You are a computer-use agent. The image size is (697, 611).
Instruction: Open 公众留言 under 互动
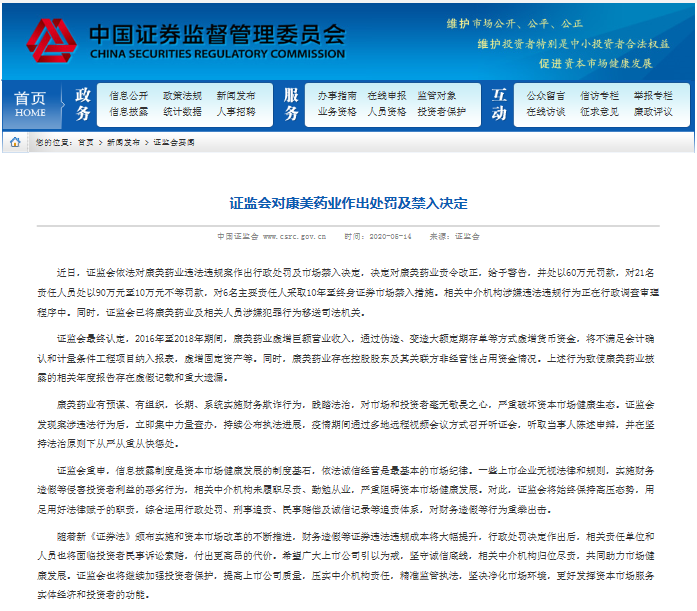[546, 96]
